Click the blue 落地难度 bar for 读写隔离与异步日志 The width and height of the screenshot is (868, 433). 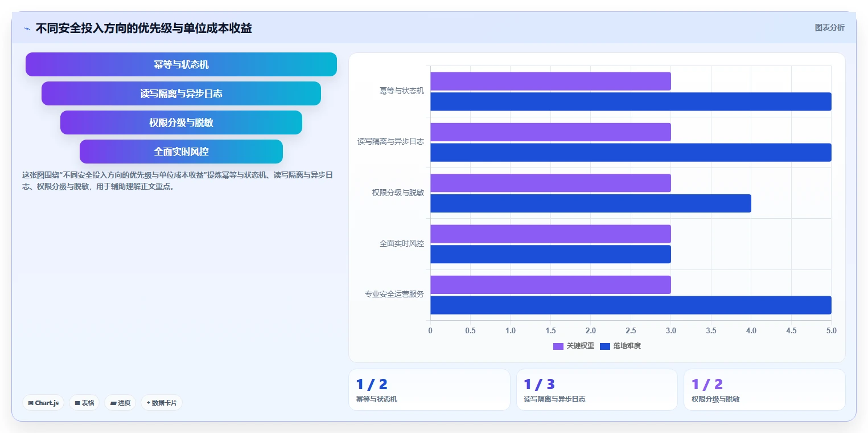(631, 153)
